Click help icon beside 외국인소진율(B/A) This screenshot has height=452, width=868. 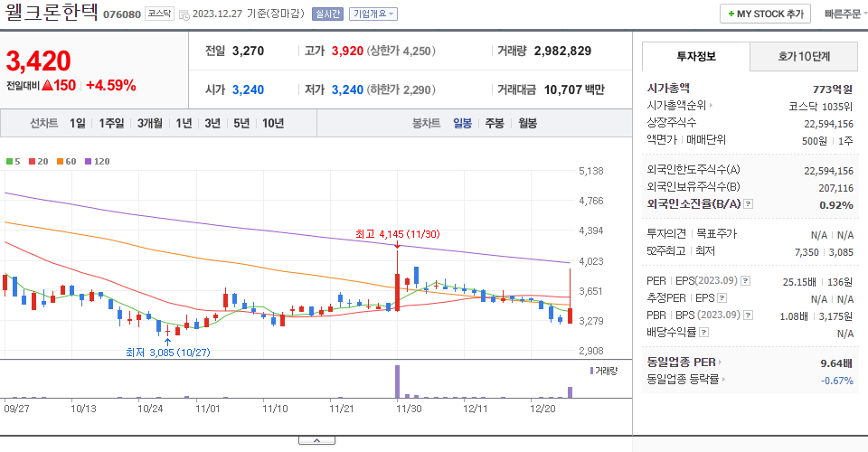click(748, 204)
